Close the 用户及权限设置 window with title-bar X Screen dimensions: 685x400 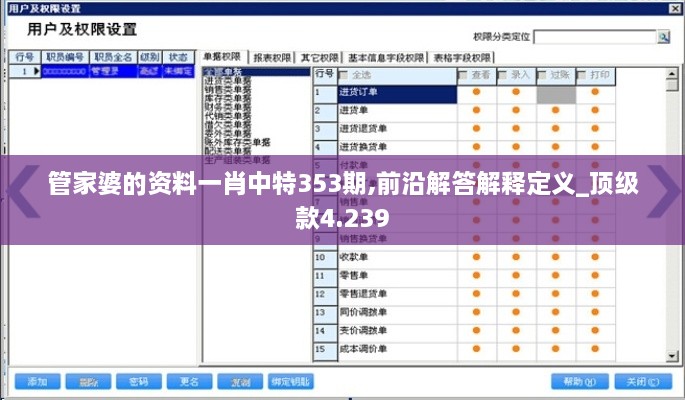coord(675,8)
